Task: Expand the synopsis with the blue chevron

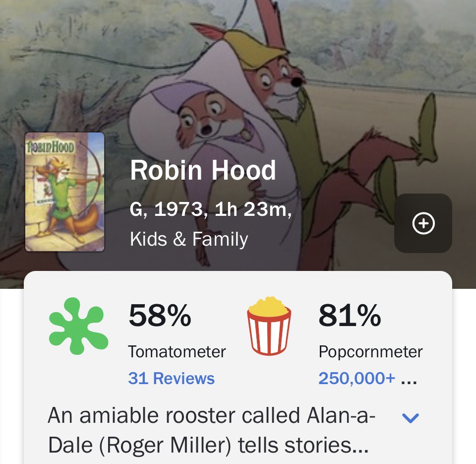Action: click(x=410, y=418)
